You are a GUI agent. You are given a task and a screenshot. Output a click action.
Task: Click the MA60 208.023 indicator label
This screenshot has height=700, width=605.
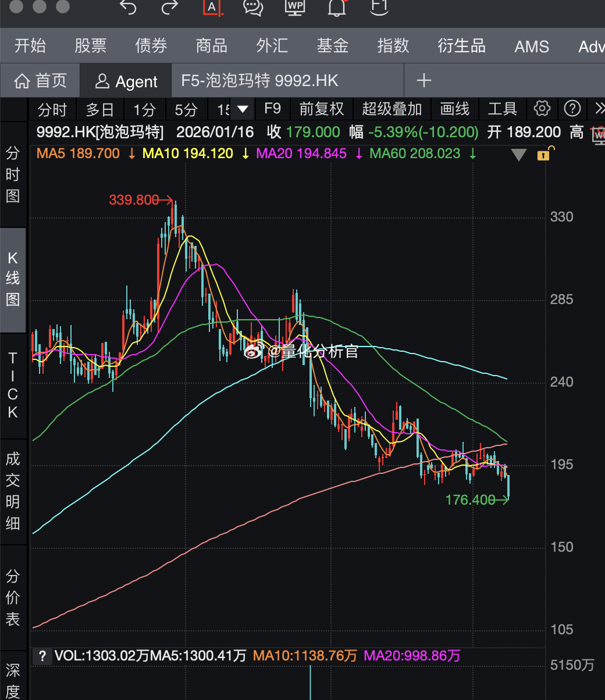(x=415, y=153)
